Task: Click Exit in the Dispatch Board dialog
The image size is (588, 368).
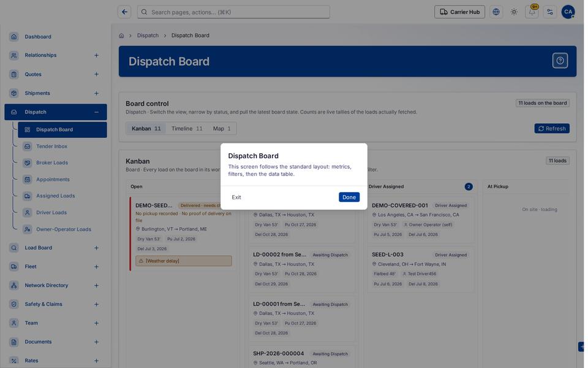Action: [x=236, y=197]
